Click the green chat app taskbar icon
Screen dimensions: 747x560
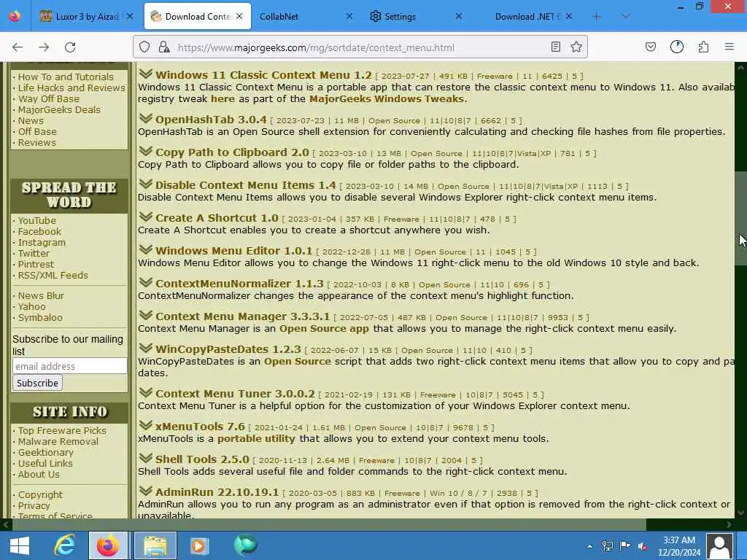click(x=245, y=545)
